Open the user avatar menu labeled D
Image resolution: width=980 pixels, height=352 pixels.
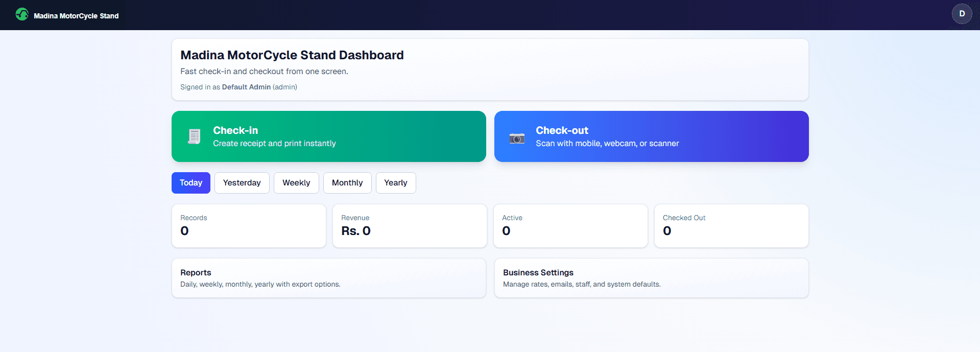pos(962,14)
